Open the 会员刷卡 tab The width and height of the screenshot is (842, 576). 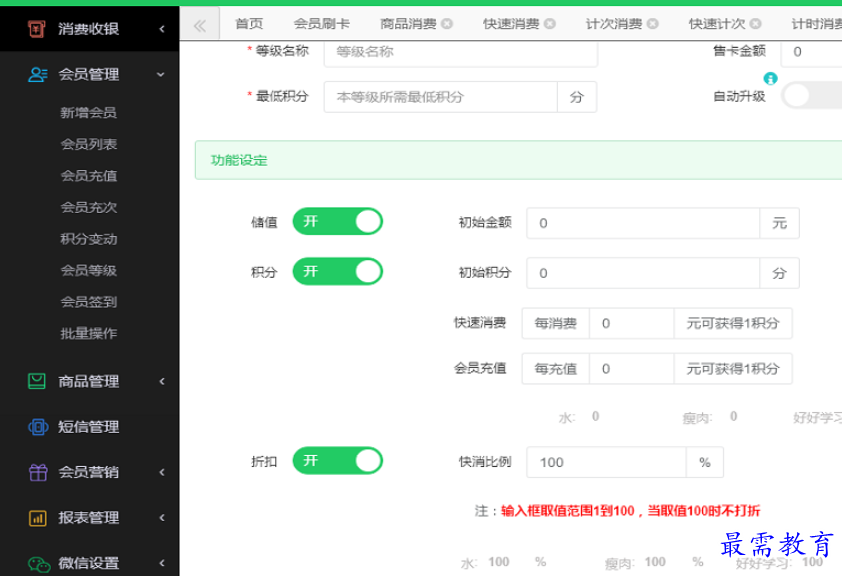click(322, 24)
